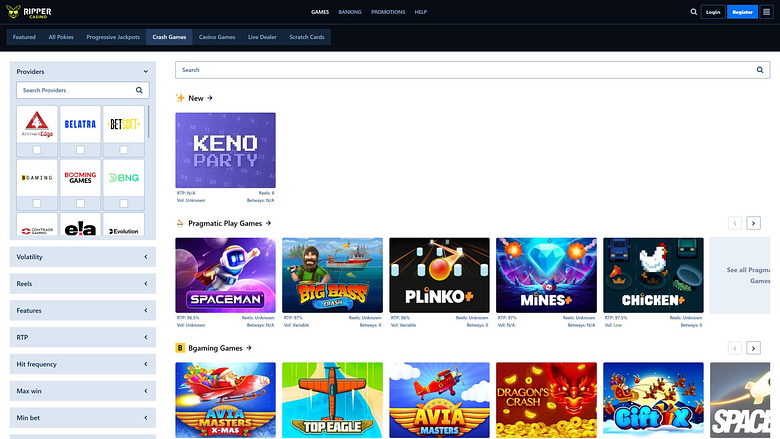Click the BNG provider logo

tap(123, 178)
